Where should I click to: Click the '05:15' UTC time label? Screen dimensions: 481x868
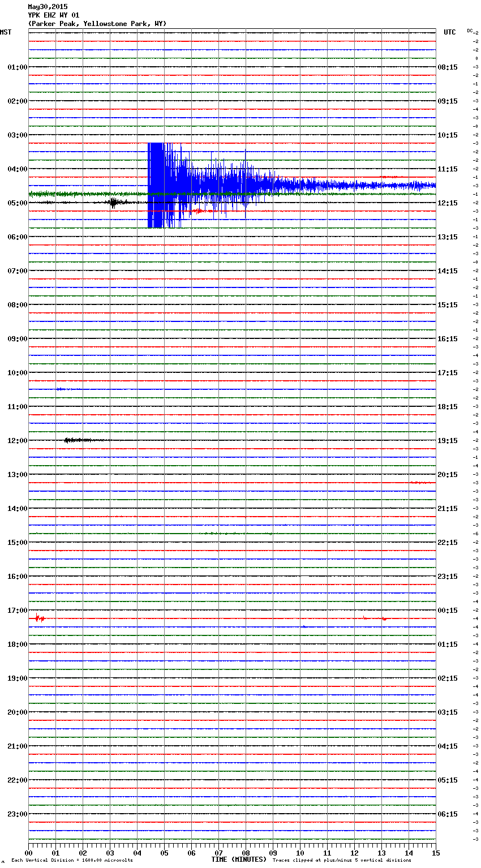[448, 780]
